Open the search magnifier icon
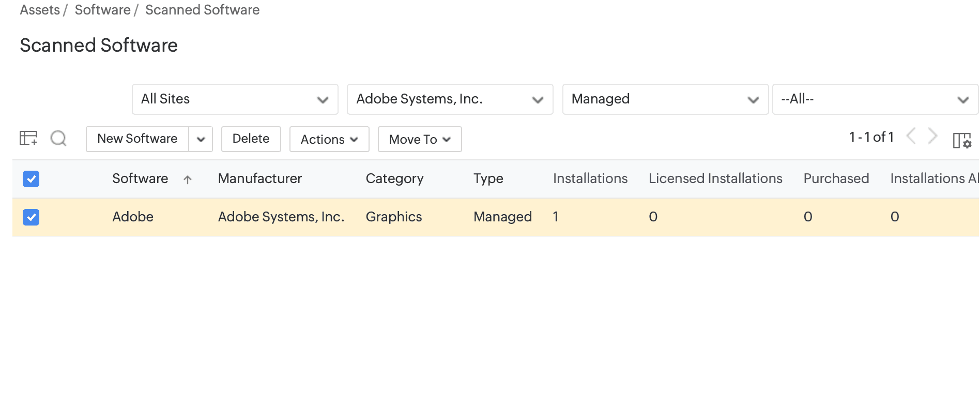This screenshot has width=980, height=420. click(58, 138)
